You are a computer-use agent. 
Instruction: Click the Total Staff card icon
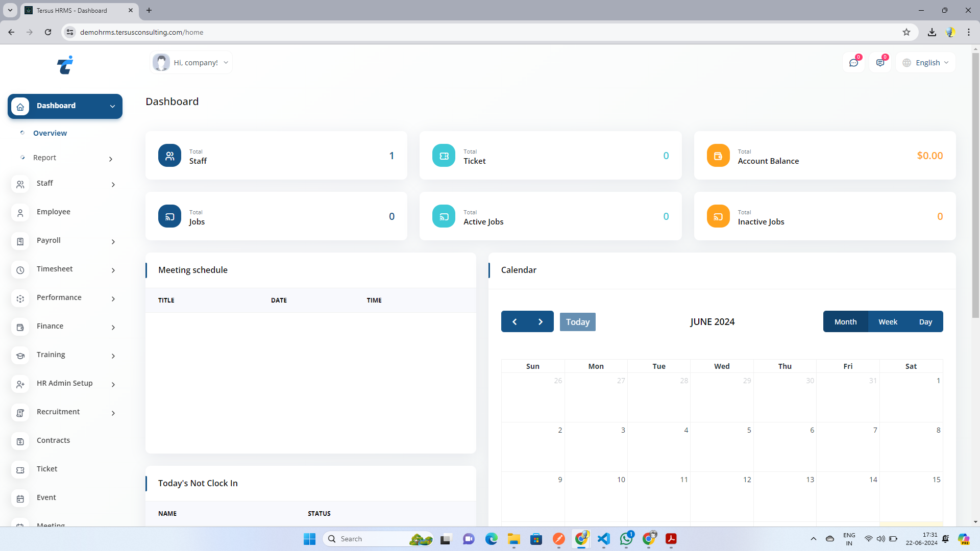coord(169,156)
